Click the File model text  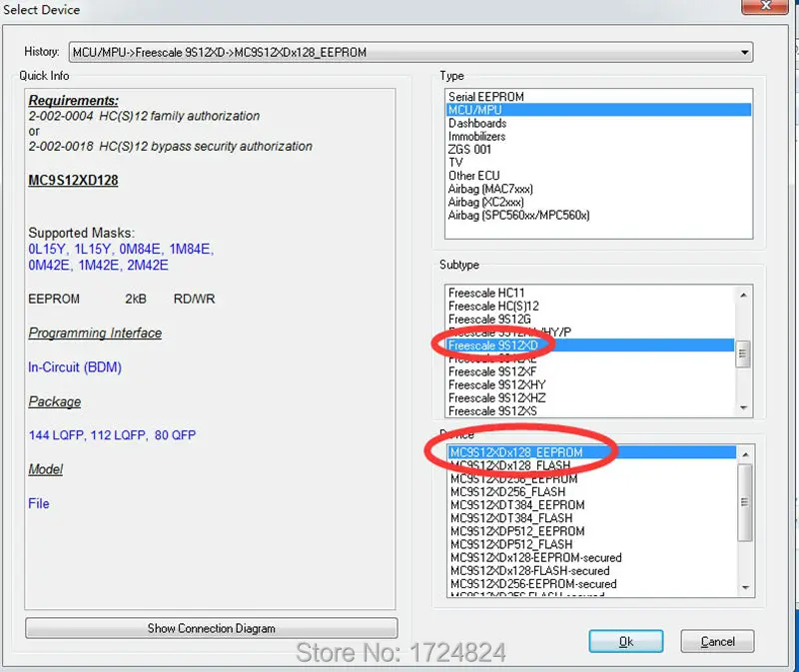click(x=39, y=504)
